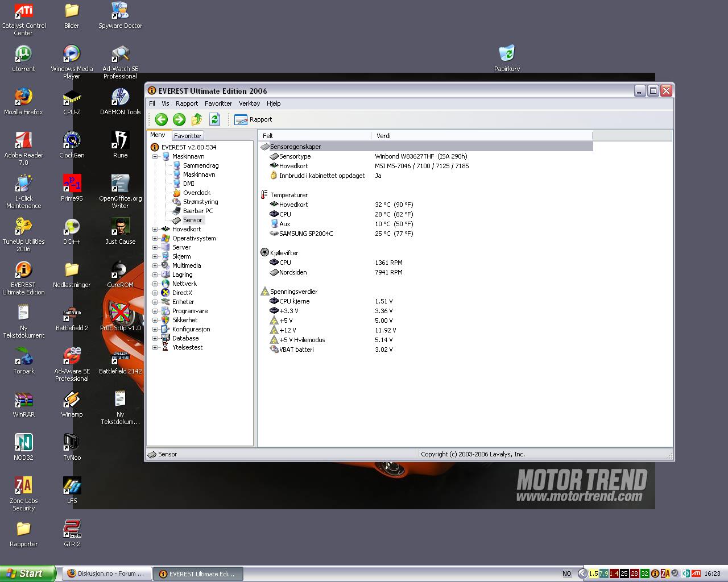This screenshot has height=582, width=728.
Task: Click the SAMSUNG SP2004C temperature row
Action: coord(426,234)
